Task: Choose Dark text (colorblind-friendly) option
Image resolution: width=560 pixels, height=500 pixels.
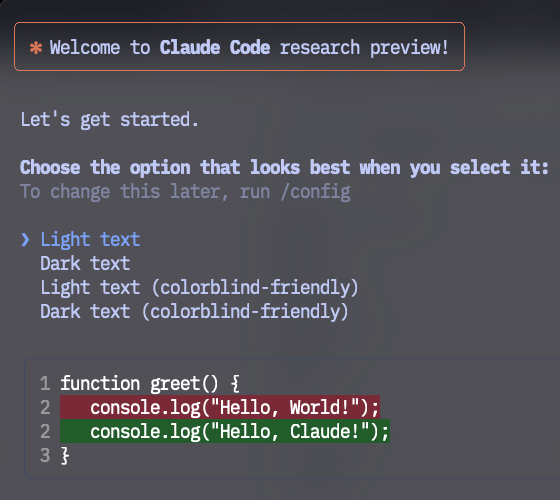Action: point(194,312)
